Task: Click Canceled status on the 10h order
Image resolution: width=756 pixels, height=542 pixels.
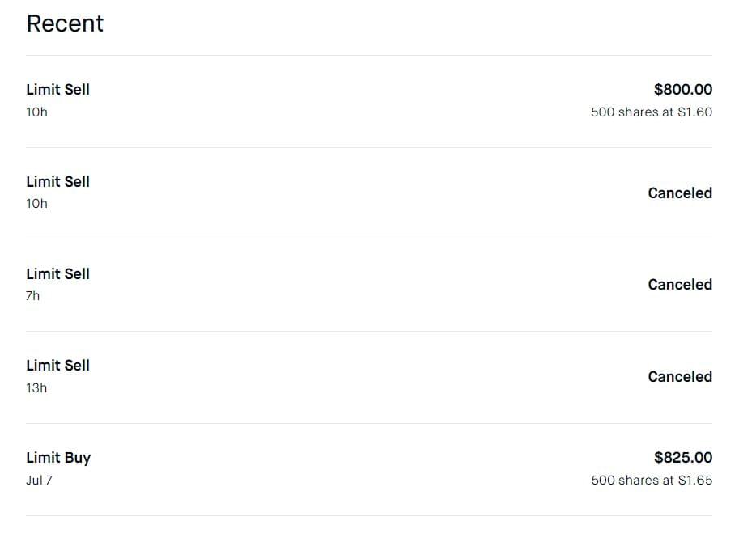Action: click(679, 193)
